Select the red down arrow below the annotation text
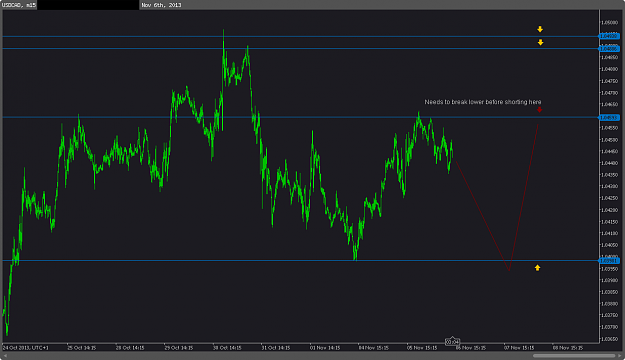 539,110
